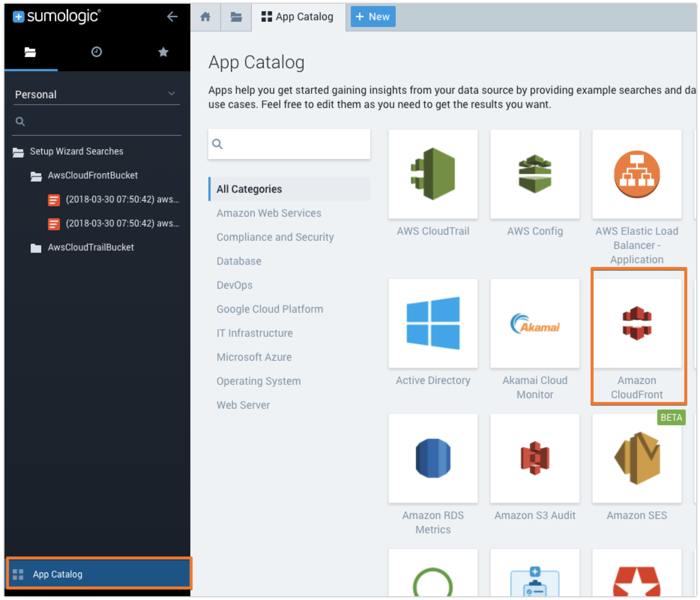Image resolution: width=700 pixels, height=600 pixels.
Task: Click the Akamai Cloud Monitor icon
Action: (x=535, y=322)
